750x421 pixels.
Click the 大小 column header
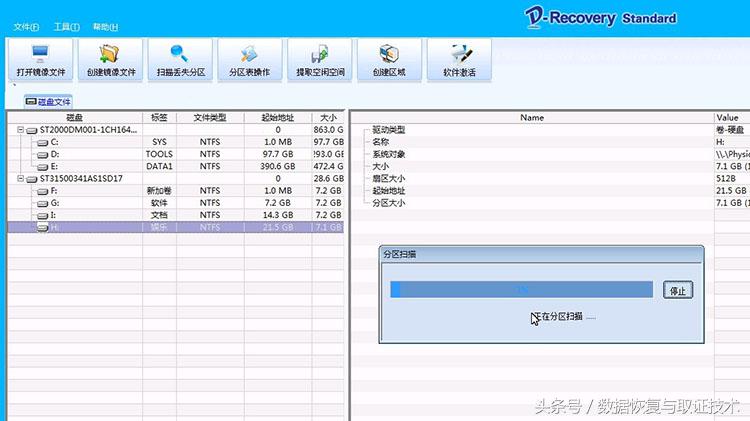click(328, 117)
